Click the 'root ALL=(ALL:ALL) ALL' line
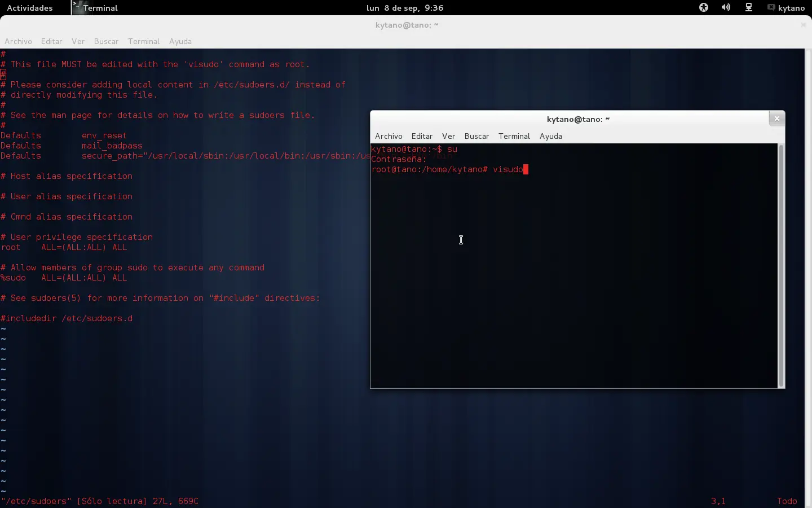 [x=64, y=247]
